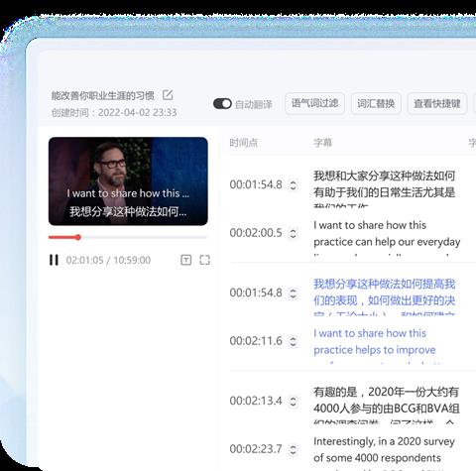476x471 pixels.
Task: Toggle the 自动翻译 switch
Action: [x=222, y=104]
